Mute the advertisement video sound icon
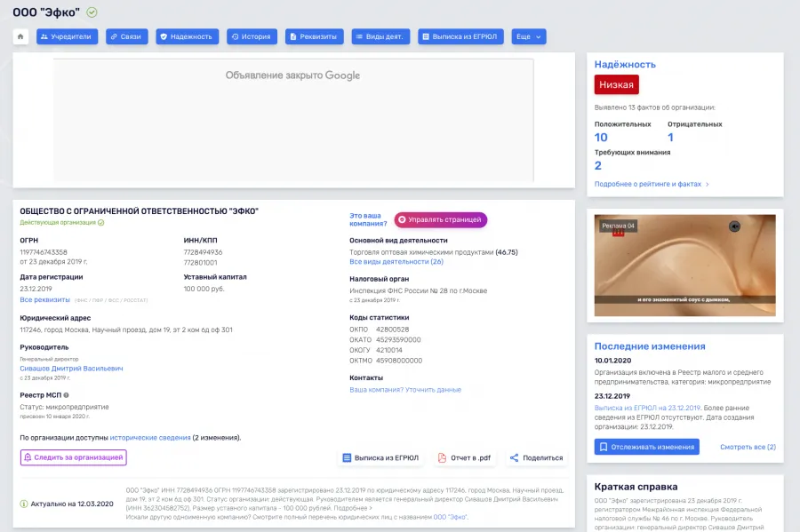This screenshot has height=532, width=800. point(734,226)
